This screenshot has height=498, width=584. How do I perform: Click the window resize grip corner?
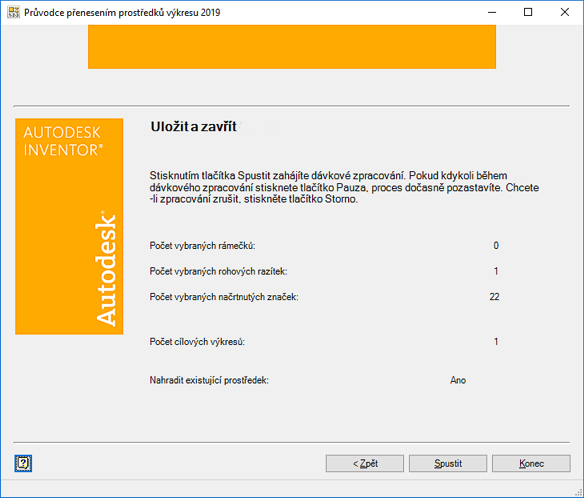[x=578, y=492]
